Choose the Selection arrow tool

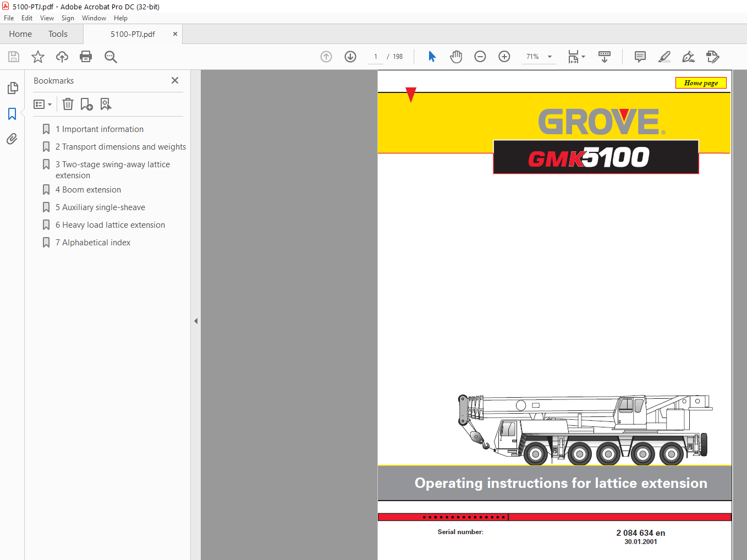click(x=432, y=57)
